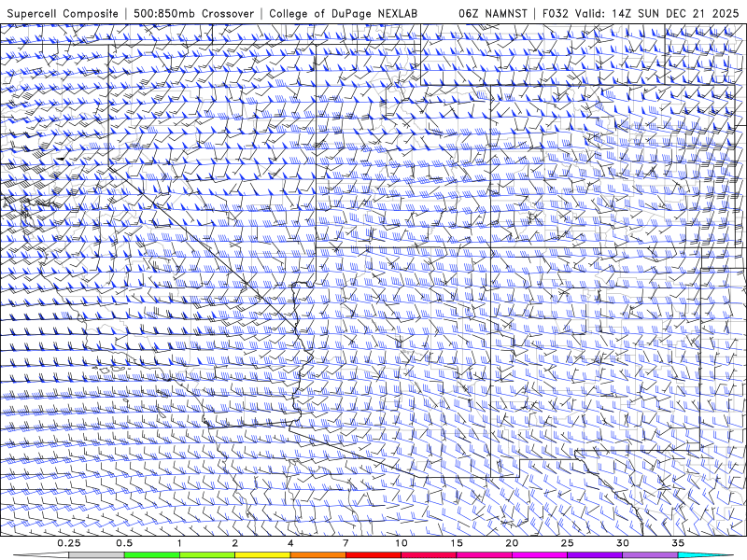This screenshot has width=747, height=560.
Task: Click the 0.5 legend value label
Action: 124,543
